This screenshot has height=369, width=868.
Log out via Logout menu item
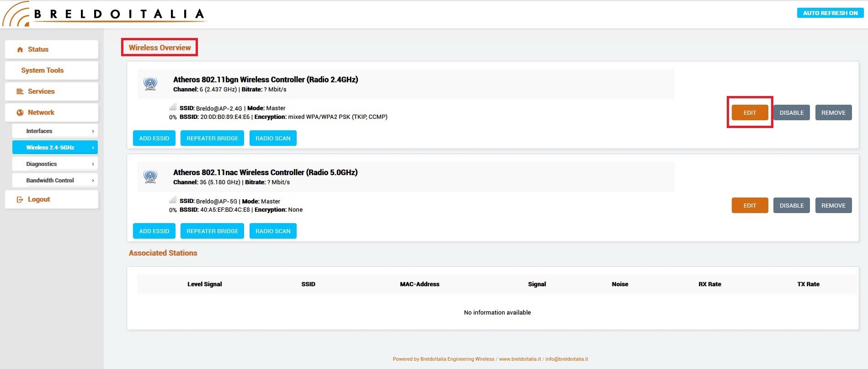coord(52,199)
